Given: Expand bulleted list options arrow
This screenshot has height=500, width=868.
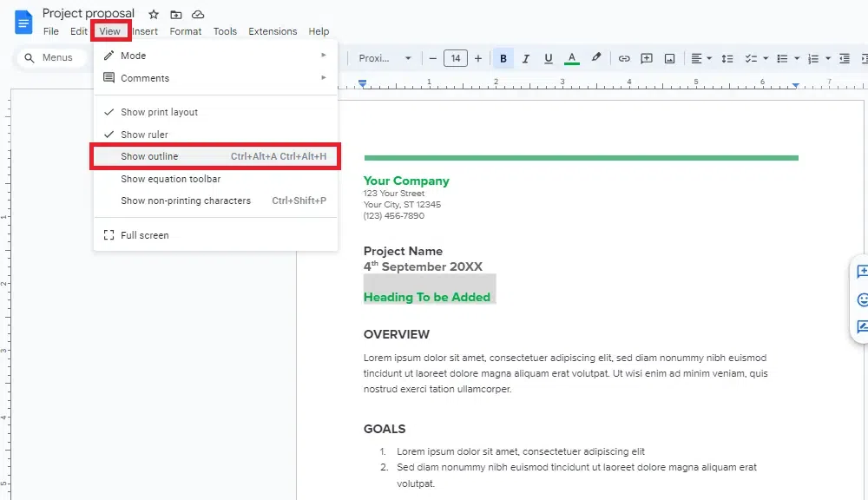Looking at the screenshot, I should (x=797, y=58).
